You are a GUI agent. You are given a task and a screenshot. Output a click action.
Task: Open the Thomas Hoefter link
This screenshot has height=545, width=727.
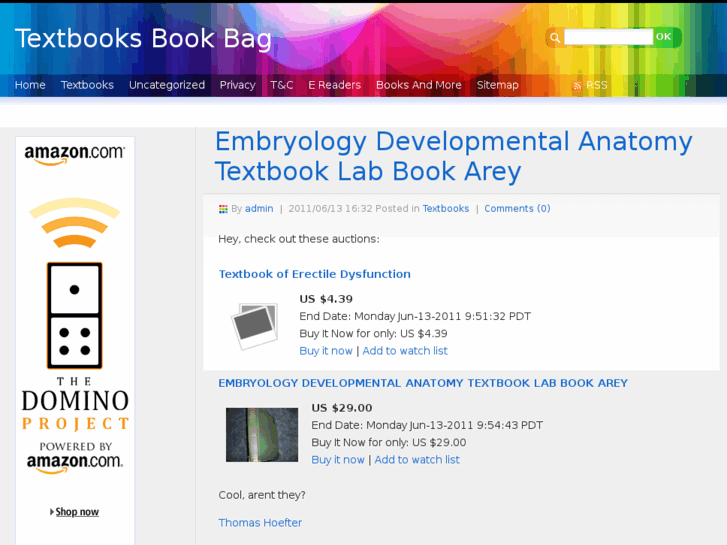click(x=260, y=523)
